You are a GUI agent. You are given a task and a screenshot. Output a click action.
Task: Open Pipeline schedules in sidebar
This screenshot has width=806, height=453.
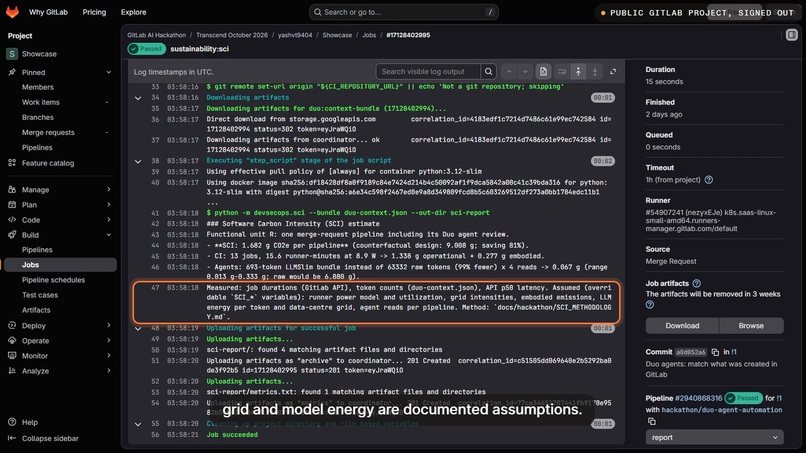click(53, 280)
